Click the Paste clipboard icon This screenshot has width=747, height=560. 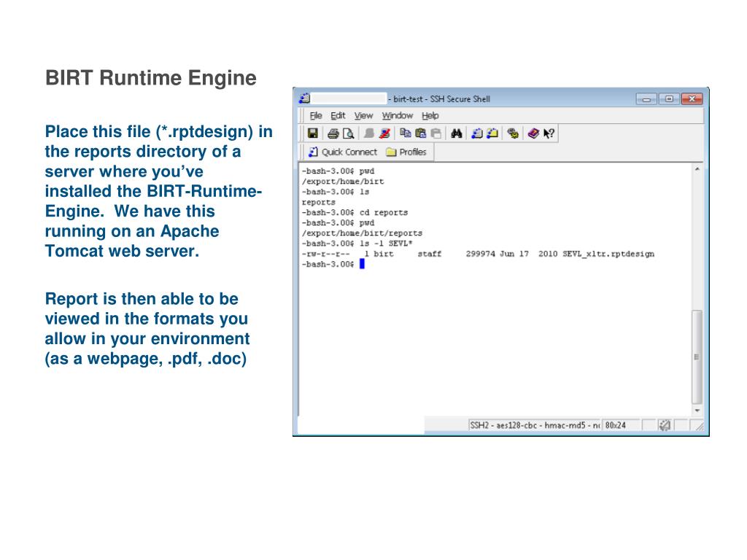(421, 133)
